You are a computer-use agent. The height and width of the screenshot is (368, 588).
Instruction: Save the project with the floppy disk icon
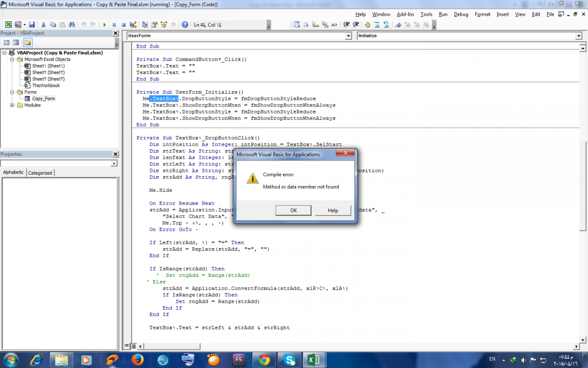coord(32,24)
